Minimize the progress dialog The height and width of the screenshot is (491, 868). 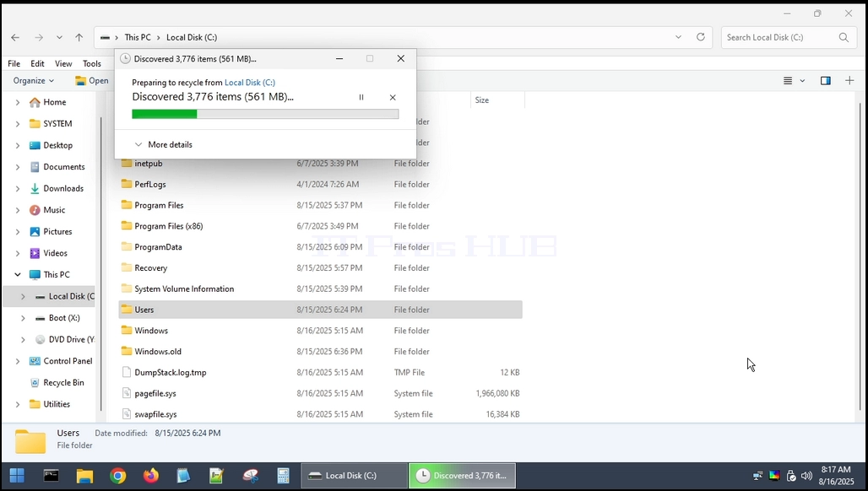[x=339, y=58]
